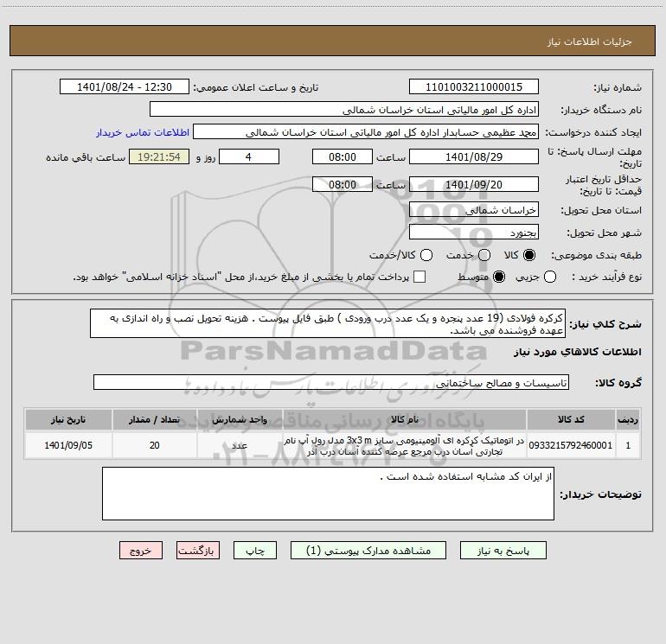Click the buyer notes text area

[328, 494]
